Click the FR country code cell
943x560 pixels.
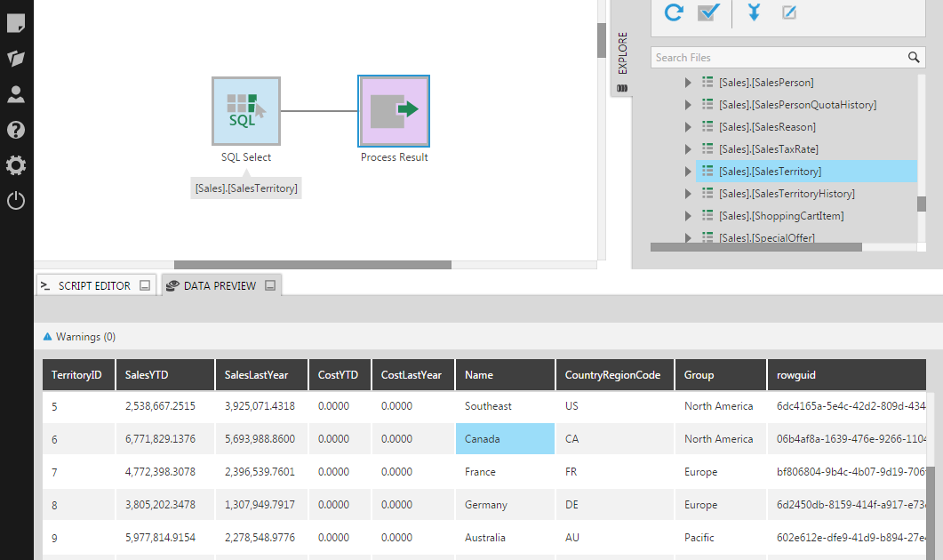pos(615,472)
